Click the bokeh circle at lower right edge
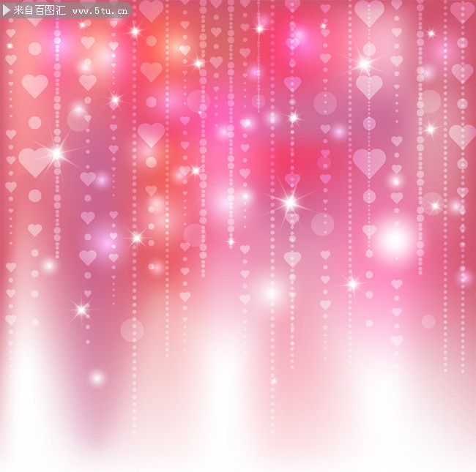476x472 pixels. point(428,321)
